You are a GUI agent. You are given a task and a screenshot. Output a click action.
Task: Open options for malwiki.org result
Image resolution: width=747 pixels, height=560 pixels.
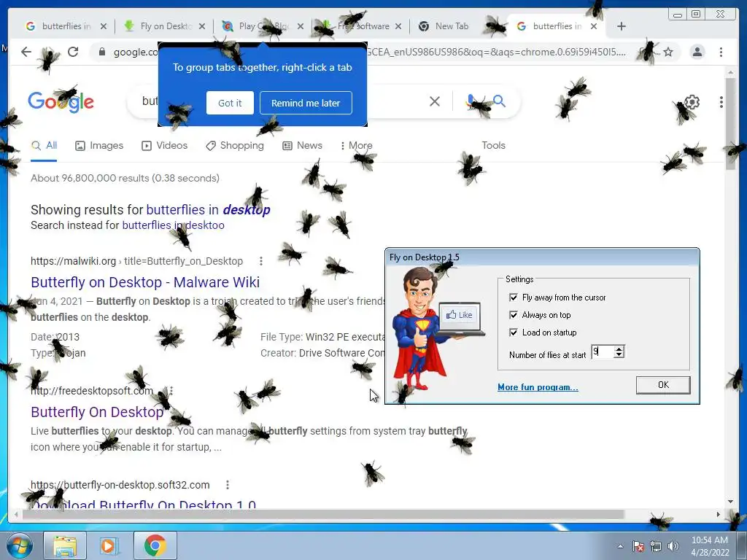tap(261, 261)
